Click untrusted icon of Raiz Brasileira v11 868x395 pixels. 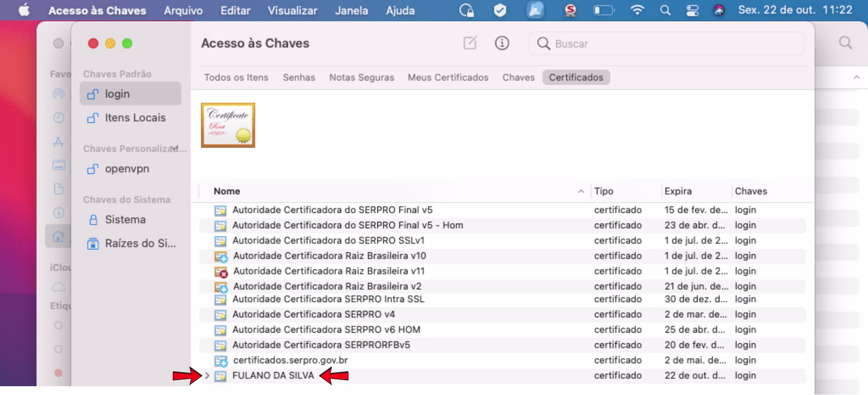(221, 272)
